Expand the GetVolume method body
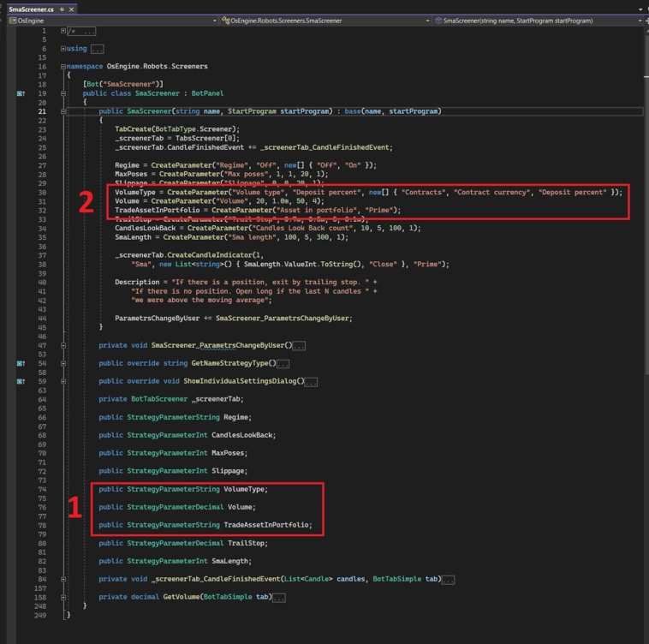 tap(63, 596)
